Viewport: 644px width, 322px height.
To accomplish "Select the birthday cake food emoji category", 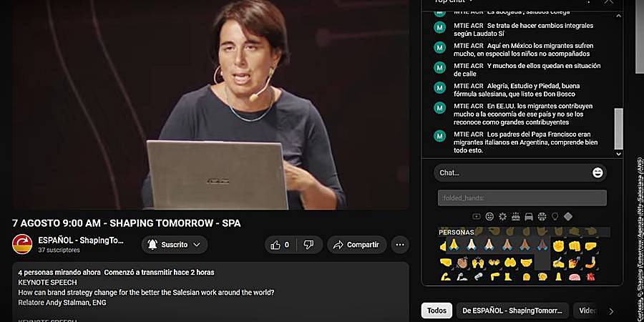I will tap(516, 216).
